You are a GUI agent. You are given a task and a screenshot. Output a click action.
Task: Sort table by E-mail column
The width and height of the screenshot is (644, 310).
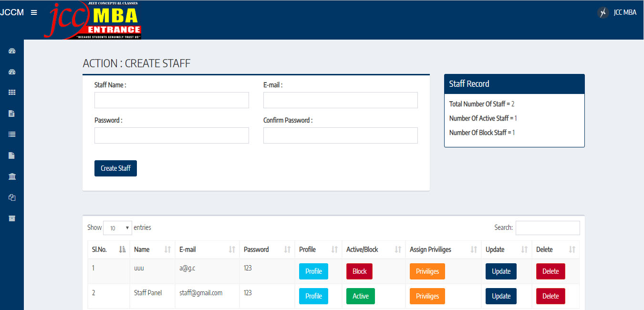pos(207,249)
